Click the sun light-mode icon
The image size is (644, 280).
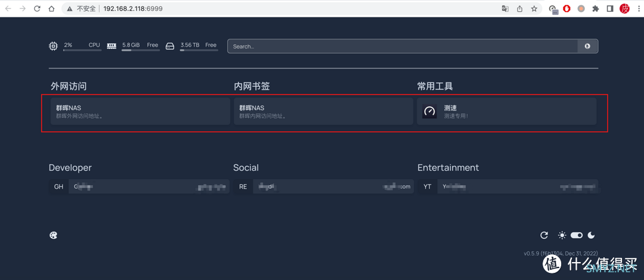[562, 235]
